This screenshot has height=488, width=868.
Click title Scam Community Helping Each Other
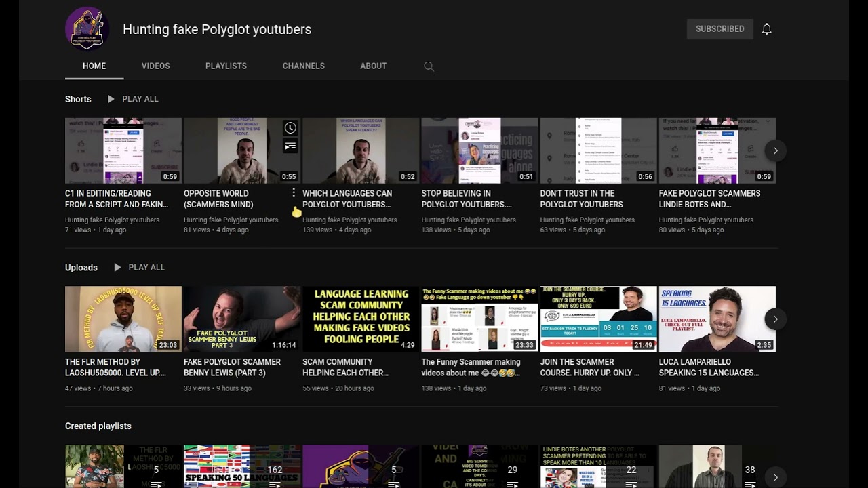346,367
